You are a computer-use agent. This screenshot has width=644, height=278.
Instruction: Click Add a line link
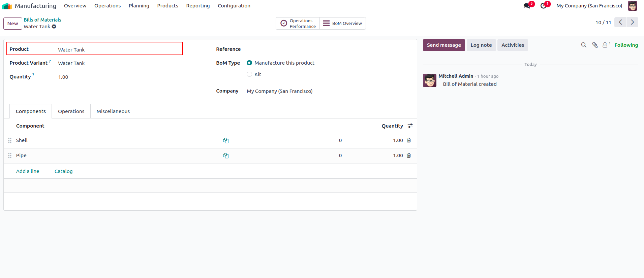coord(28,171)
